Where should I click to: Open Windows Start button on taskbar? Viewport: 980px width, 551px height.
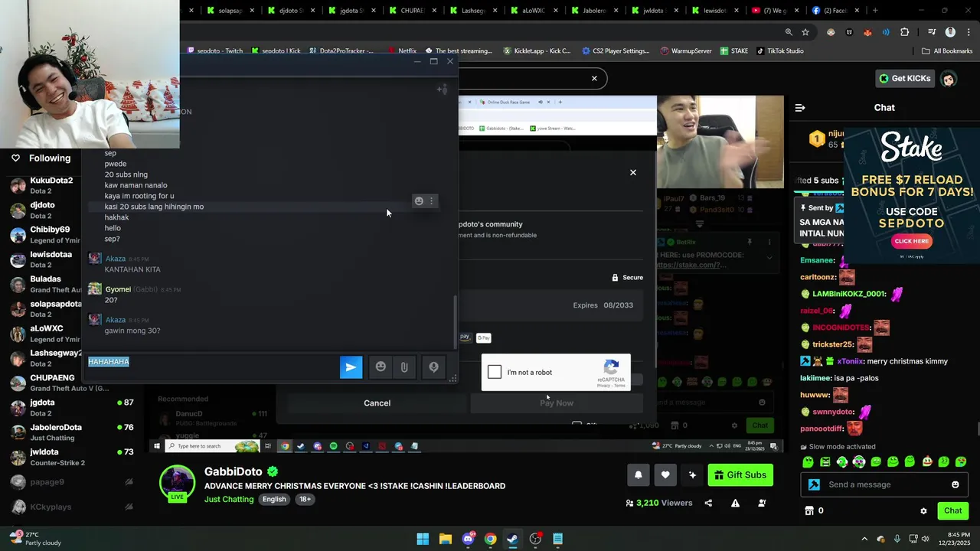[423, 540]
